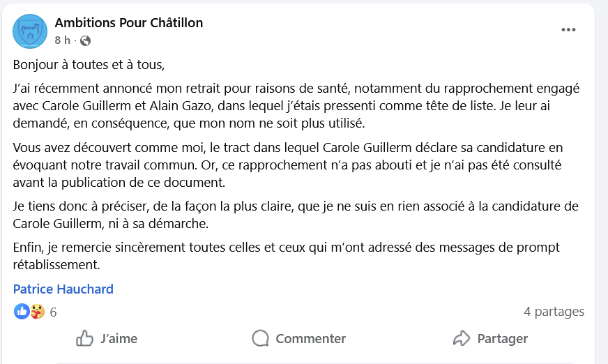Open the Ambitions Pour Châtillon page name

(x=129, y=23)
